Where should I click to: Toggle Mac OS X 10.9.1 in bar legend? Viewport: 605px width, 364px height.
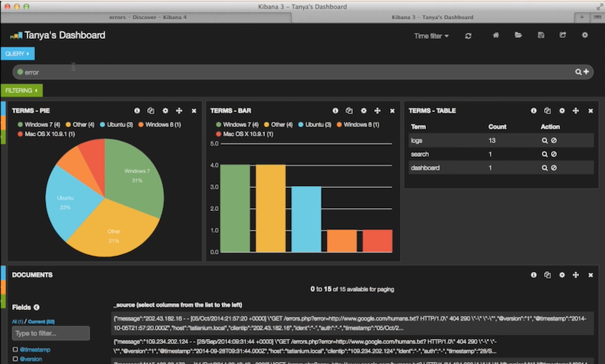[245, 134]
